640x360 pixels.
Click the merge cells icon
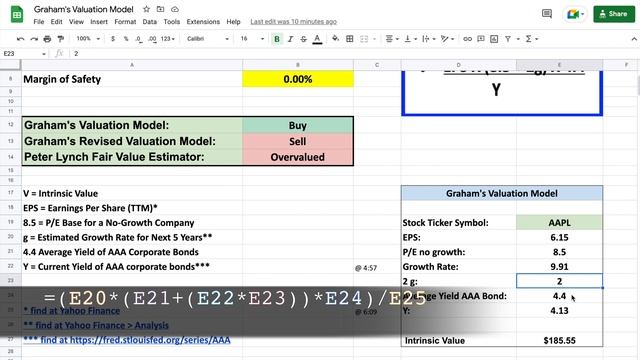click(x=364, y=39)
